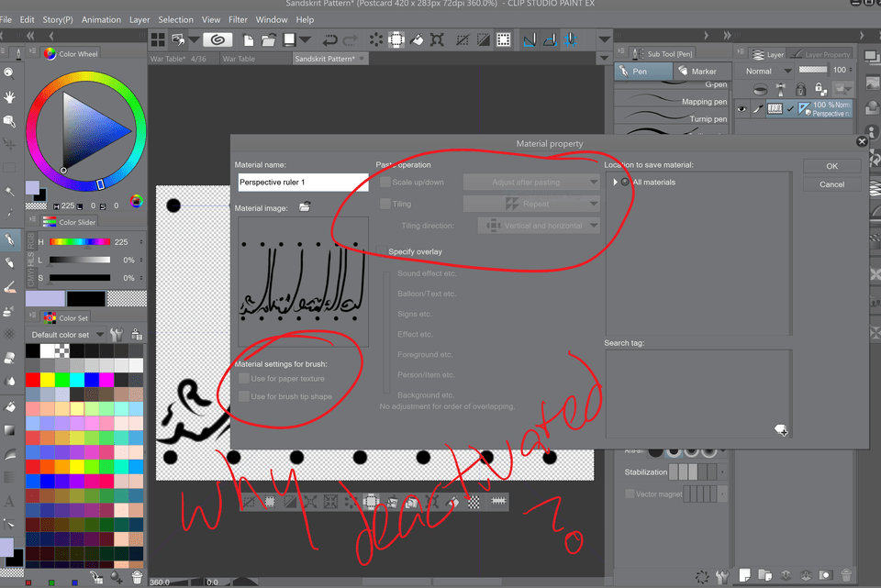Check Use for paper texture option
Image resolution: width=881 pixels, height=588 pixels.
pos(243,378)
